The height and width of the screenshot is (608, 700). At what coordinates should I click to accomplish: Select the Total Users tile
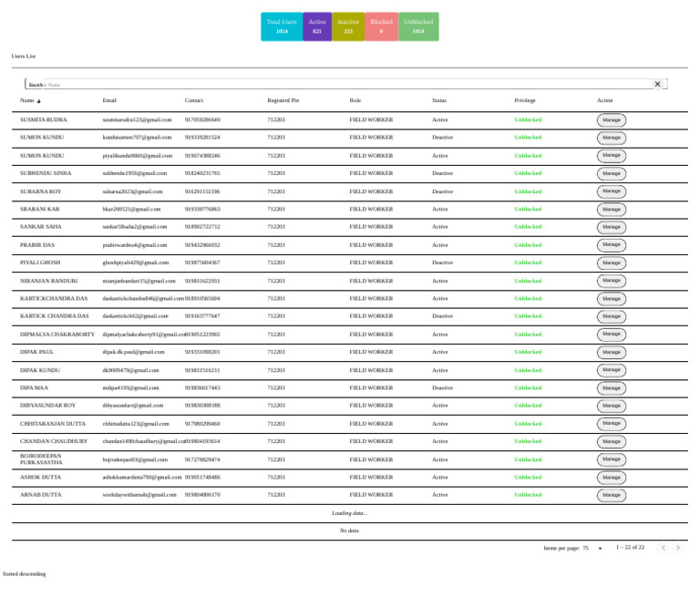click(282, 26)
